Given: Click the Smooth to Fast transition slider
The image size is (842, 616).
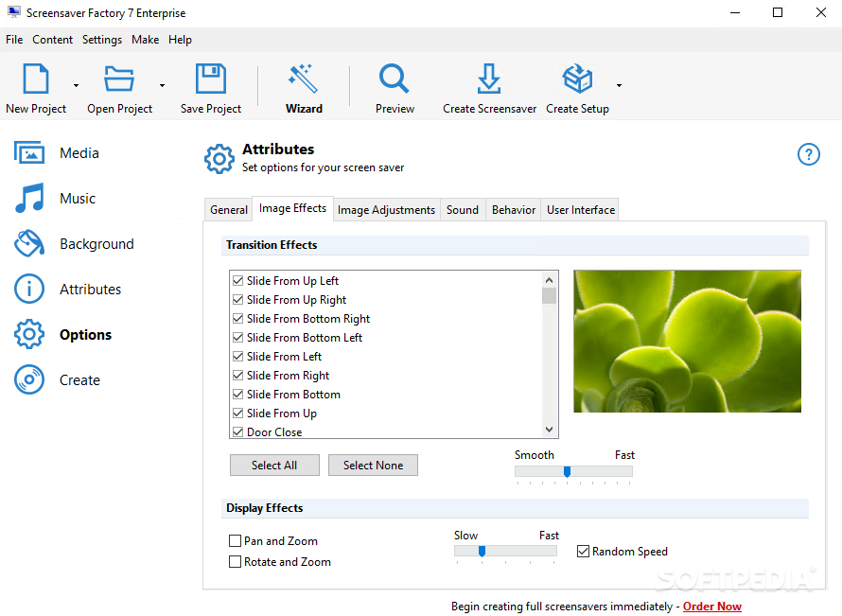Looking at the screenshot, I should click(573, 471).
